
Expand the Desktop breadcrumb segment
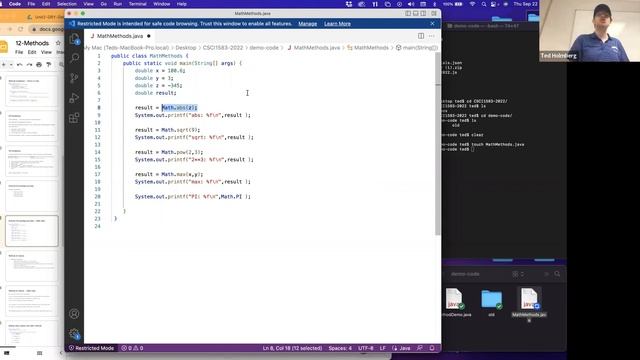tap(186, 48)
